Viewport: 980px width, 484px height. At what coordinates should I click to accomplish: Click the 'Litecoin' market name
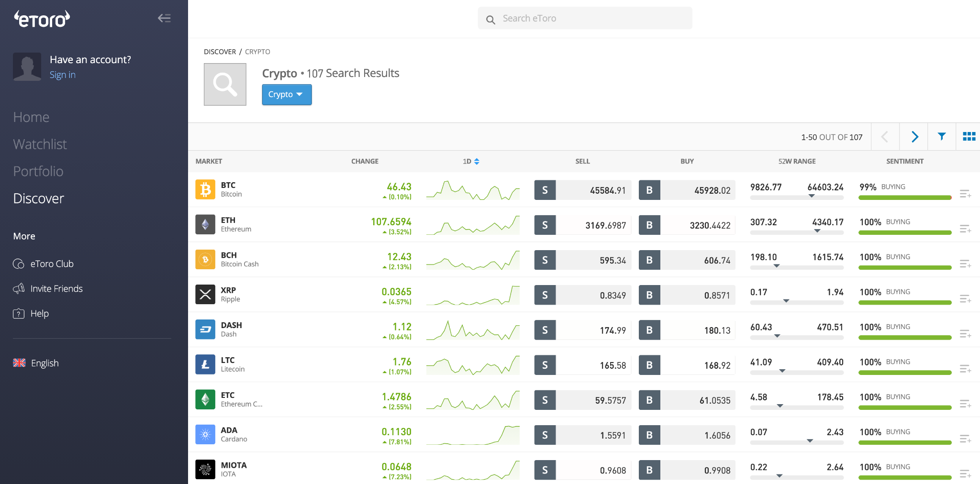coord(233,369)
